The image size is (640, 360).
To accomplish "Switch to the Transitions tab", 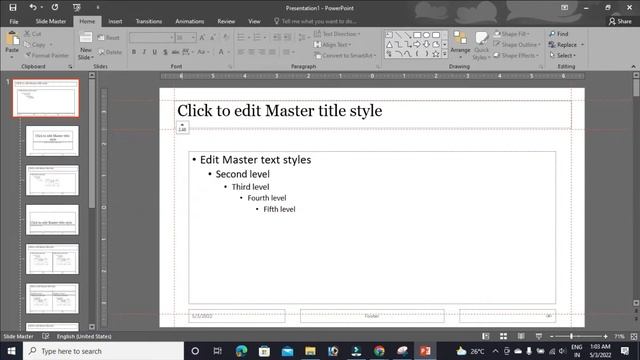I will click(149, 21).
